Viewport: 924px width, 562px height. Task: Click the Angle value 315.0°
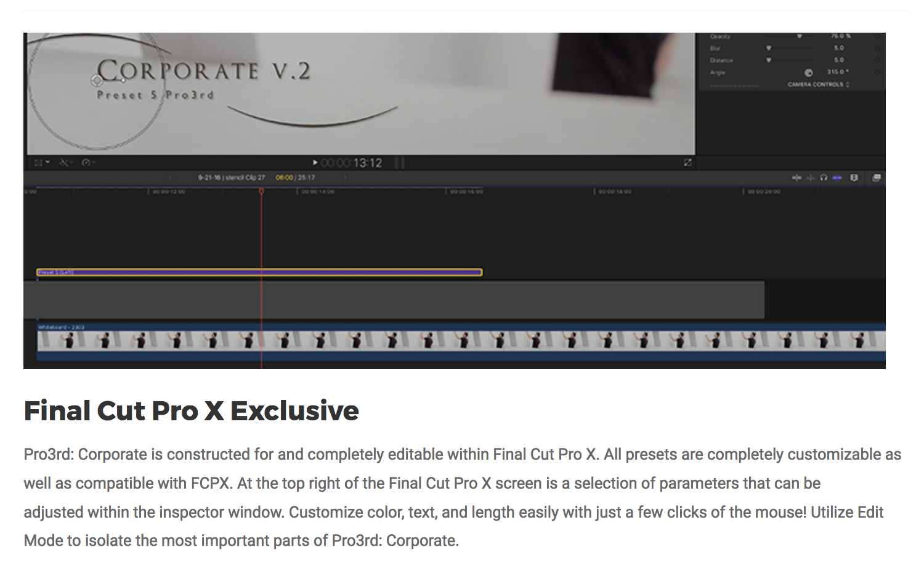[x=838, y=72]
